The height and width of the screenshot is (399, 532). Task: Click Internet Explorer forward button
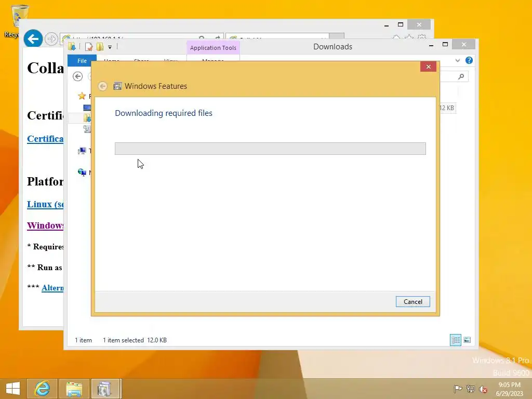click(51, 39)
